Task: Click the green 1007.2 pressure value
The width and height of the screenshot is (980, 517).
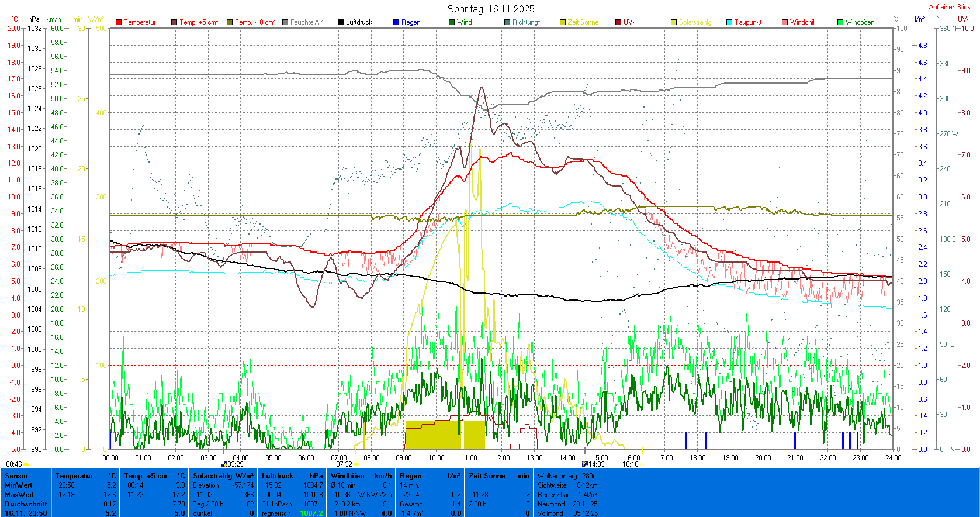Action: tap(311, 513)
